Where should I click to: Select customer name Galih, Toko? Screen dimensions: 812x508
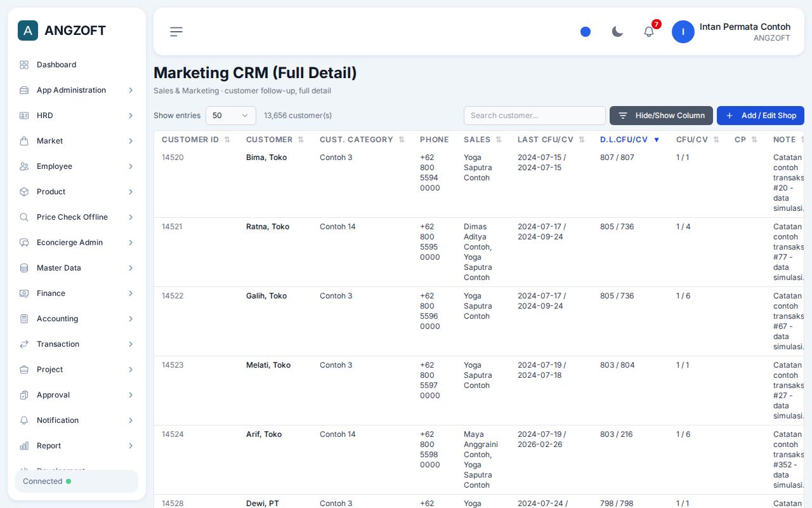(x=266, y=296)
